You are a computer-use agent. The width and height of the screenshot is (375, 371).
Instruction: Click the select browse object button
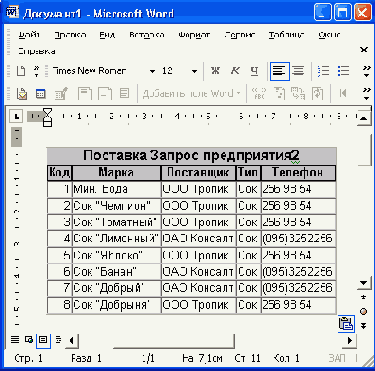point(364,311)
